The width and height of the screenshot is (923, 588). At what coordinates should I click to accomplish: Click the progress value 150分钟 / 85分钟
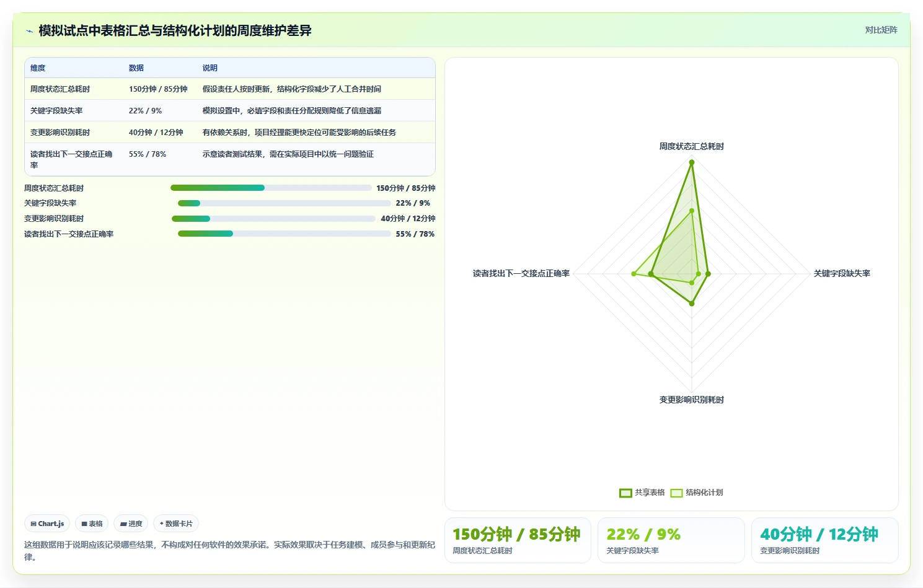point(406,188)
